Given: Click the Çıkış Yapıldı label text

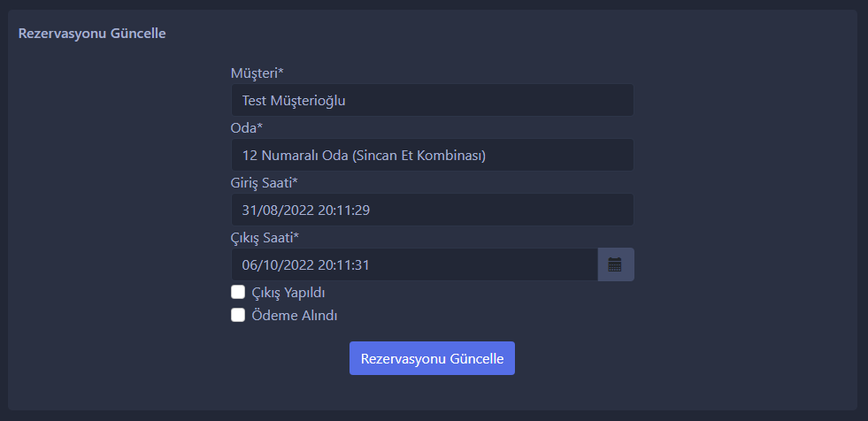Looking at the screenshot, I should 288,293.
